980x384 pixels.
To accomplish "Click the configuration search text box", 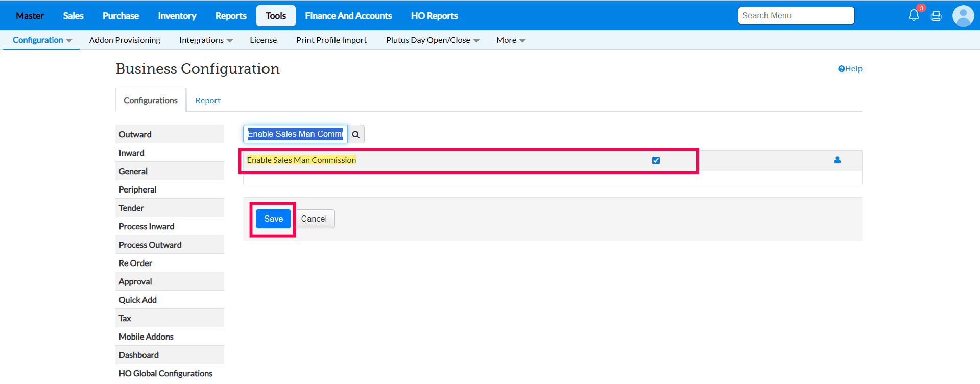I will (x=295, y=134).
